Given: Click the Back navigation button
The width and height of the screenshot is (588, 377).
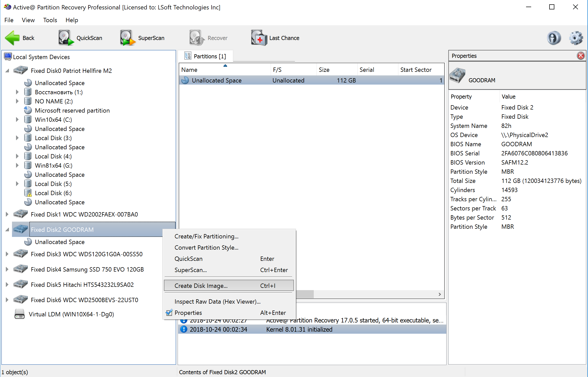Looking at the screenshot, I should pyautogui.click(x=20, y=38).
